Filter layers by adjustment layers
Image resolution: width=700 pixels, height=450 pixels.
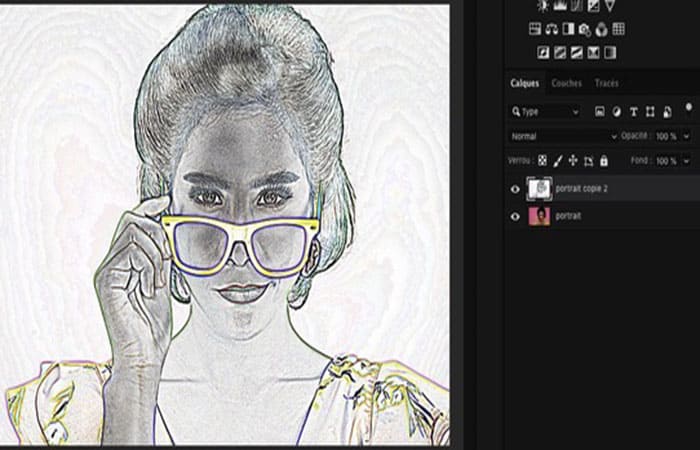(x=617, y=112)
